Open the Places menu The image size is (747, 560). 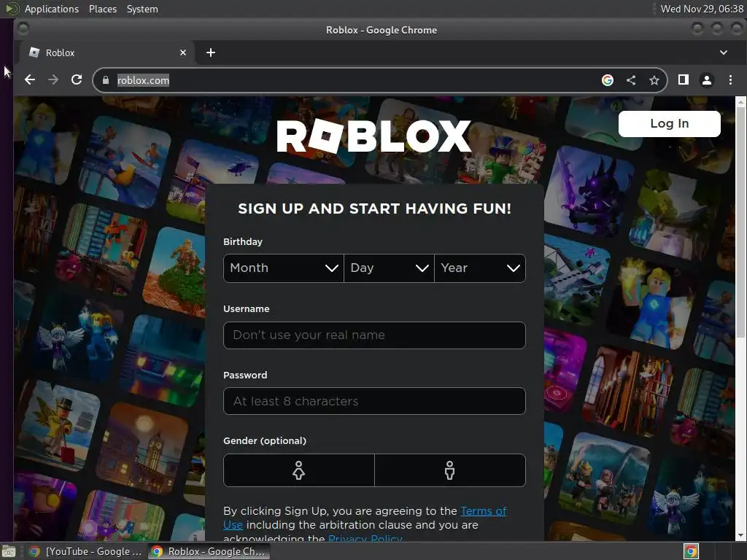click(102, 9)
